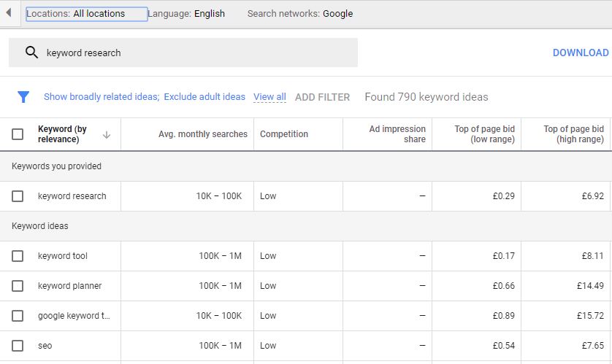This screenshot has width=612, height=364.
Task: Click Show broadly related ideas filter
Action: [x=102, y=96]
